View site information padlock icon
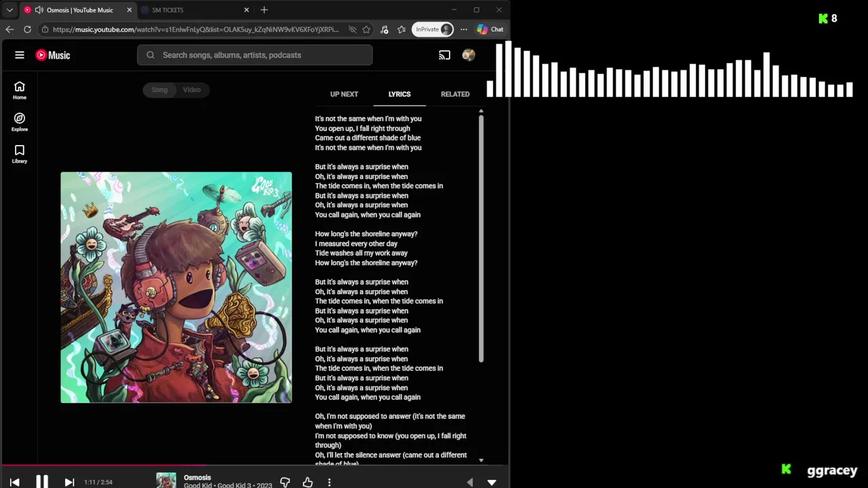The height and width of the screenshot is (488, 868). [45, 29]
